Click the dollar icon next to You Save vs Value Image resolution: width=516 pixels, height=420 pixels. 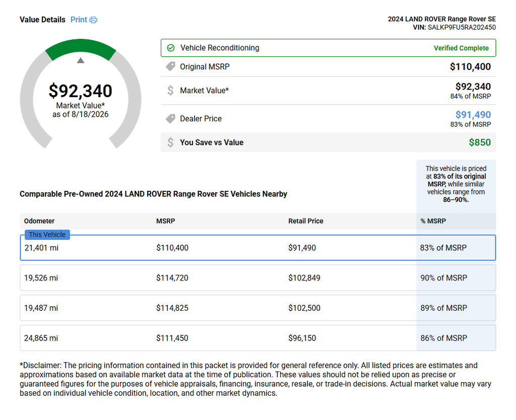coord(170,142)
